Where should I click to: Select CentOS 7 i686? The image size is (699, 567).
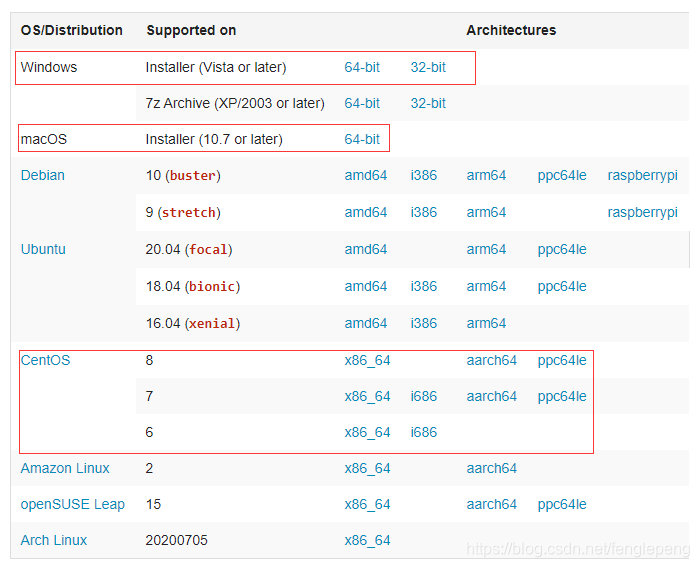pyautogui.click(x=424, y=396)
